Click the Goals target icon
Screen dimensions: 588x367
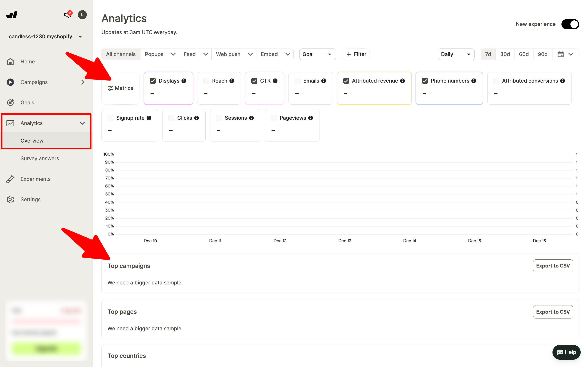10,102
